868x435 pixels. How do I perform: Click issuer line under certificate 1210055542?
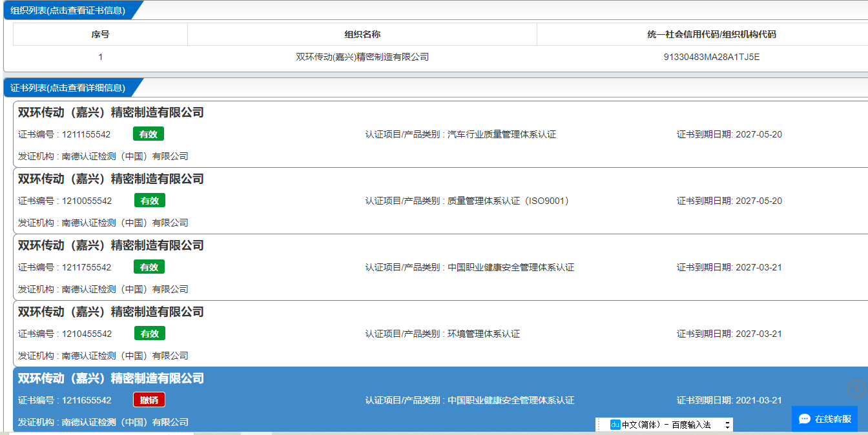pyautogui.click(x=103, y=223)
